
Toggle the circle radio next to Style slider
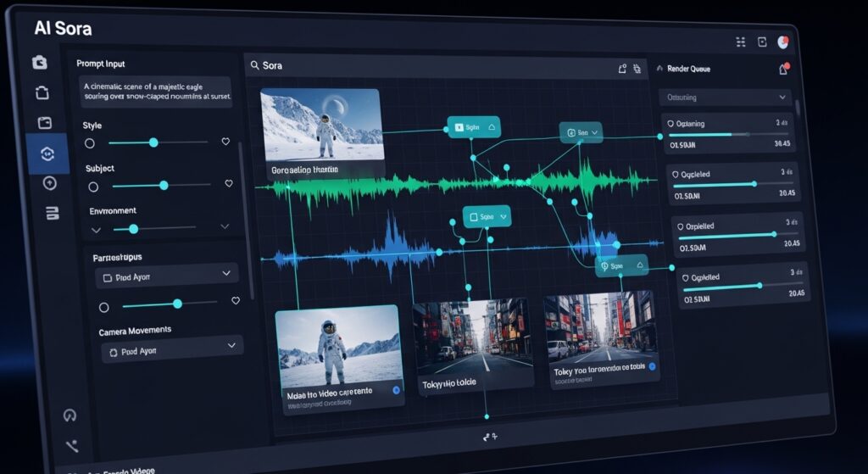[90, 143]
